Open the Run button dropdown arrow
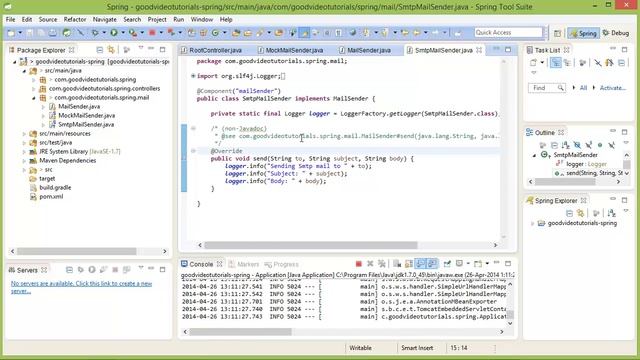 (122, 33)
